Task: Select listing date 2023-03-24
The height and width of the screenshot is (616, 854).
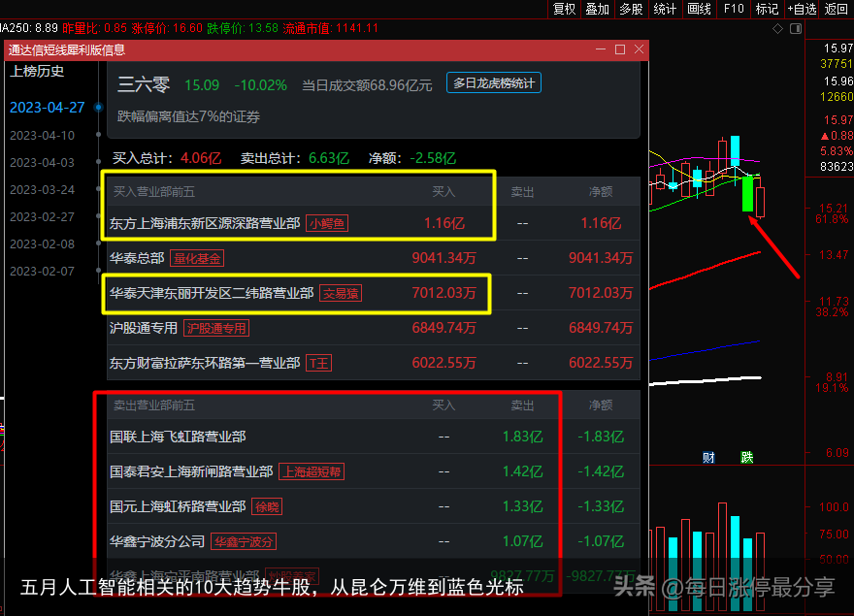Action: pyautogui.click(x=43, y=189)
